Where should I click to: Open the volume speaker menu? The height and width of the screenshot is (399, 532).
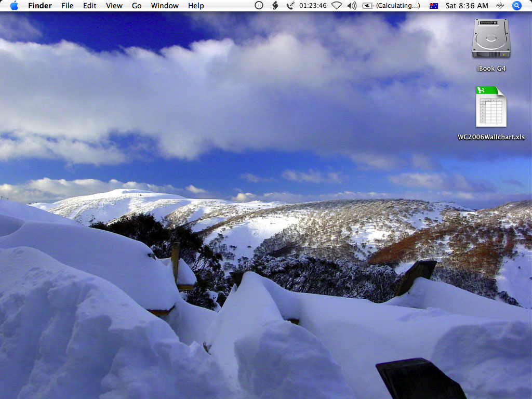click(352, 5)
